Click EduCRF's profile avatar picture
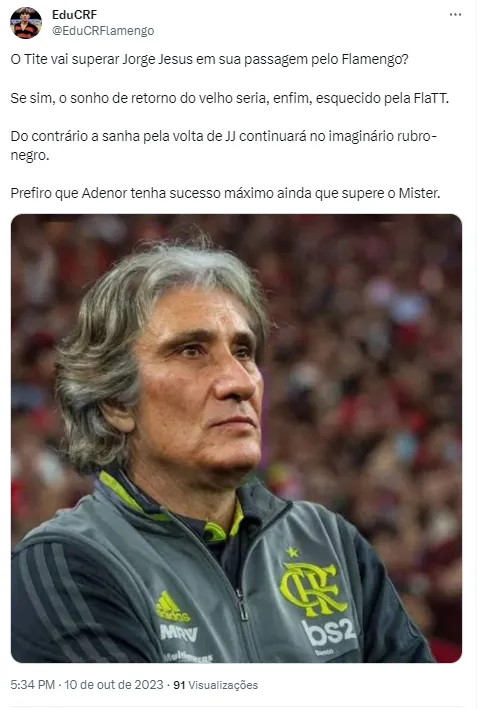Screen dimensions: 479x709 [26, 23]
